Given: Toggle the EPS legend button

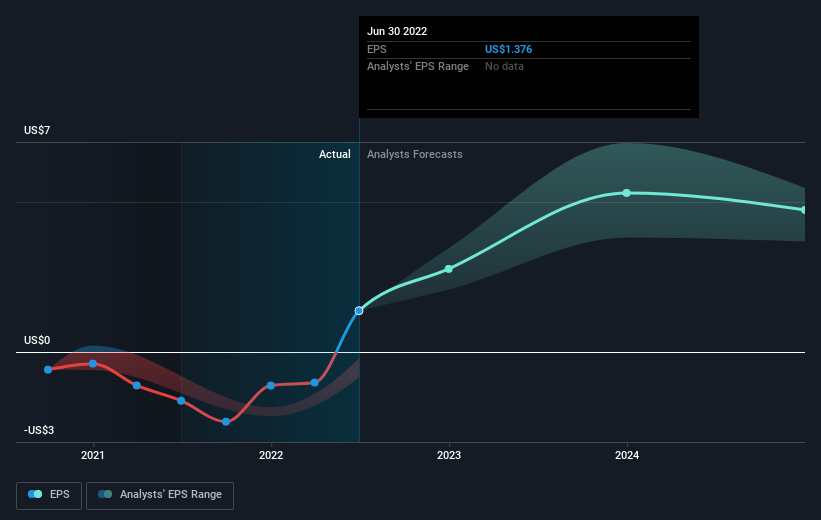Looking at the screenshot, I should coord(49,495).
